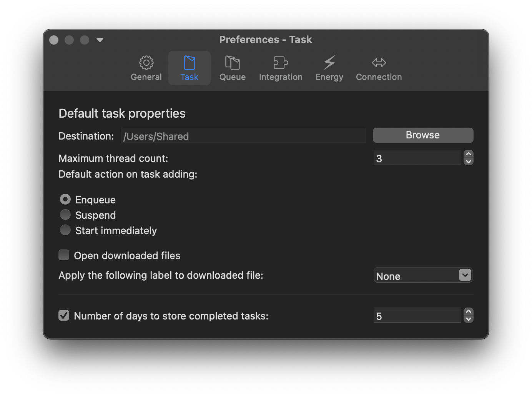Open the Energy lightning bolt icon

click(329, 67)
